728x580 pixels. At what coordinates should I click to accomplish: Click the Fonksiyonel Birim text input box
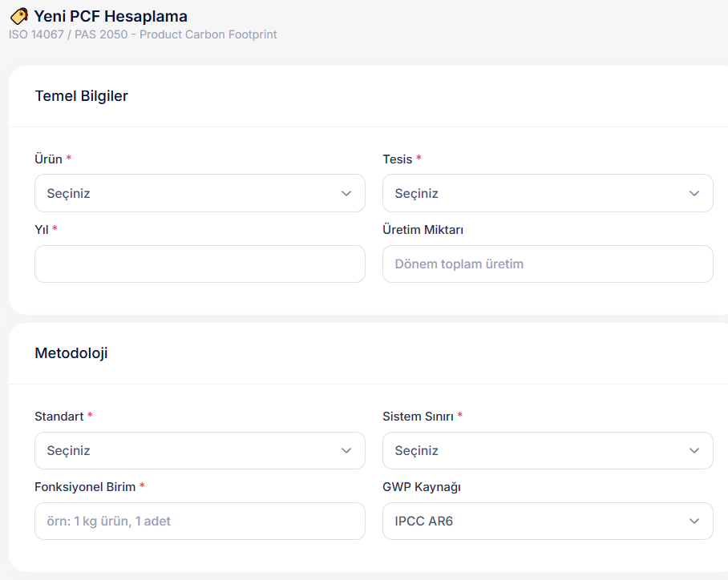pyautogui.click(x=200, y=522)
